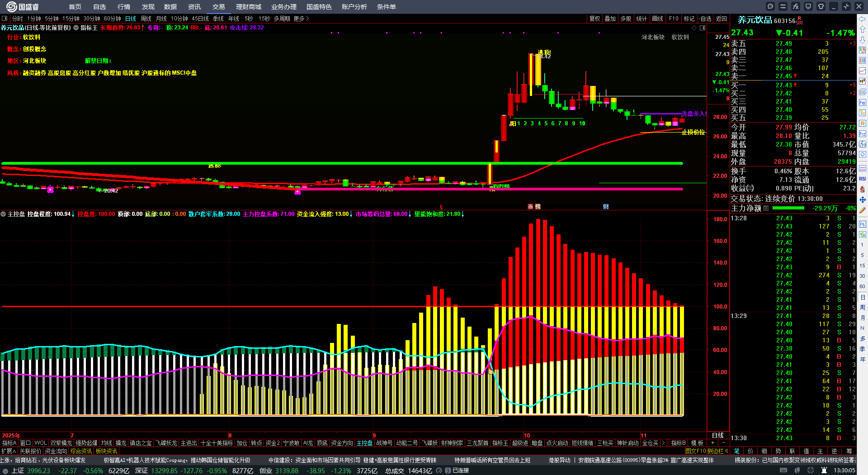Open the orange document sidebar icon
This screenshot has width=868, height=475.
863,123
